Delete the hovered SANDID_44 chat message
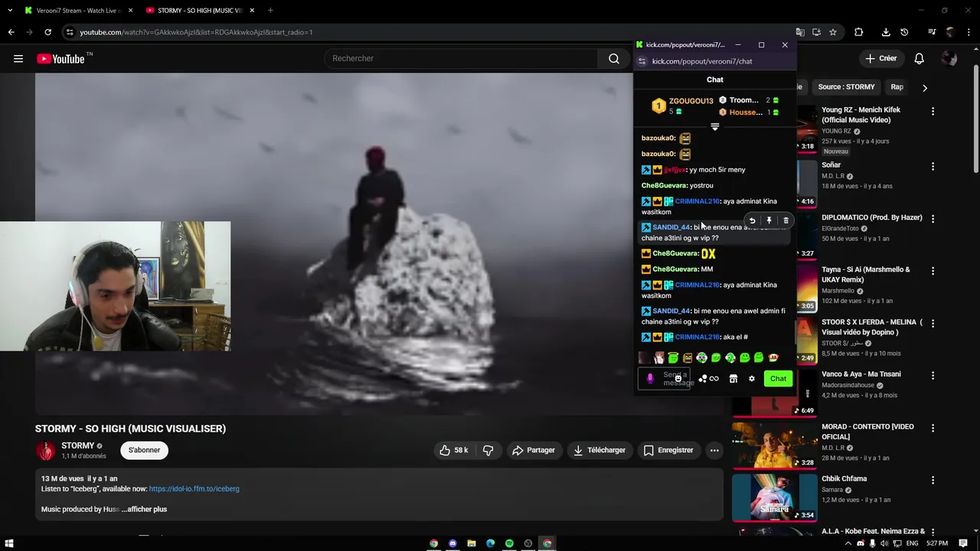This screenshot has width=980, height=551. pos(786,221)
